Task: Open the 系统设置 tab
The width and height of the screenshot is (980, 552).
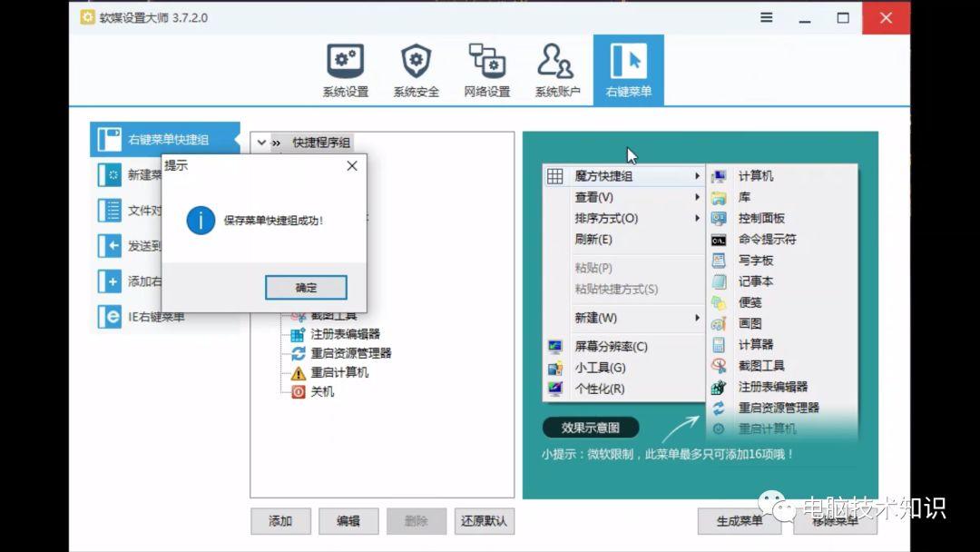Action: [x=346, y=70]
